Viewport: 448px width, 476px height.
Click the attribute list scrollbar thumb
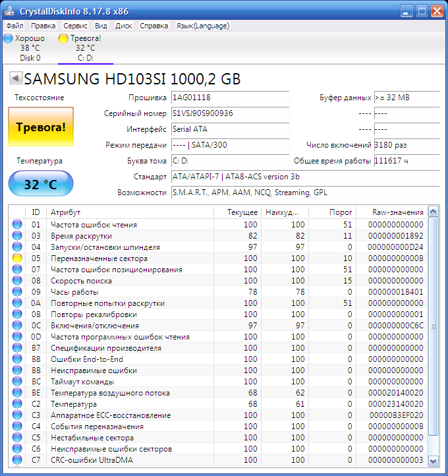pyautogui.click(x=433, y=326)
